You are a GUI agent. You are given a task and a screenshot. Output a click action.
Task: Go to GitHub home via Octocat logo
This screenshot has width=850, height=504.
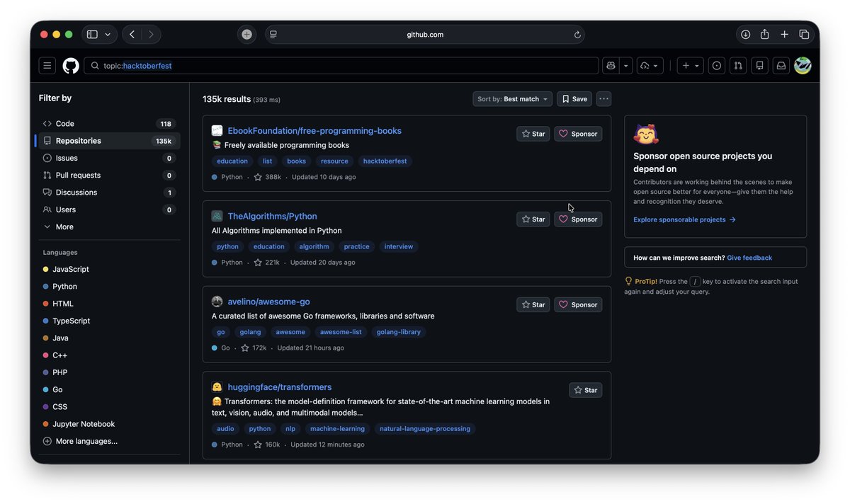(x=71, y=66)
